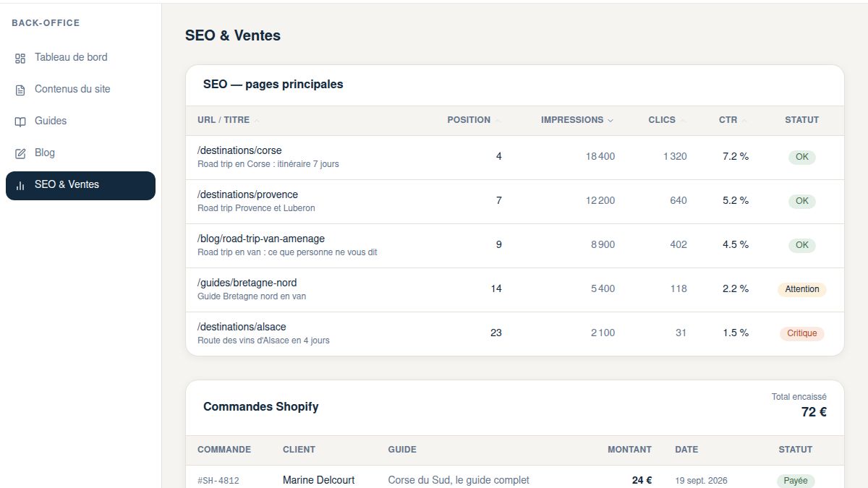
Task: Click the COMMANDE column header
Action: tap(224, 450)
